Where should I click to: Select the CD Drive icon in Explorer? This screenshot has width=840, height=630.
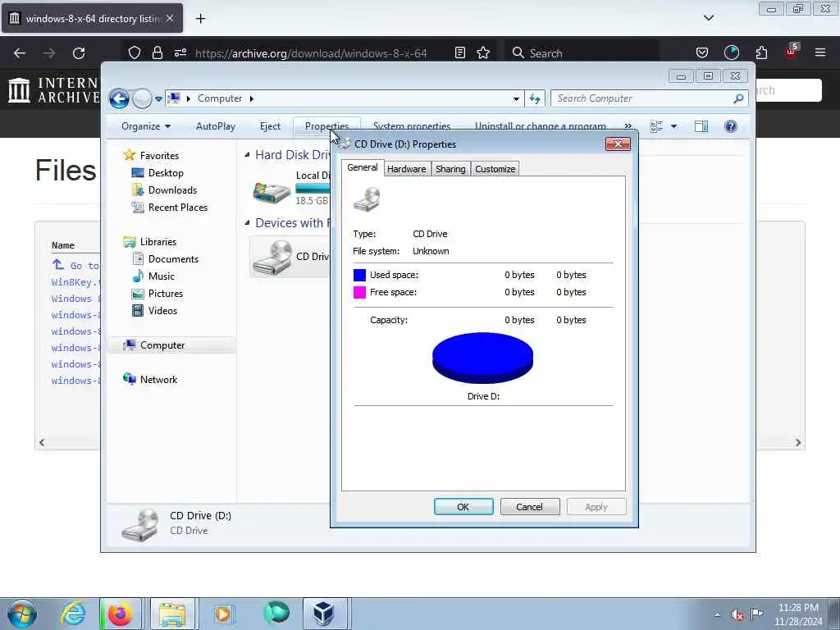[x=272, y=257]
